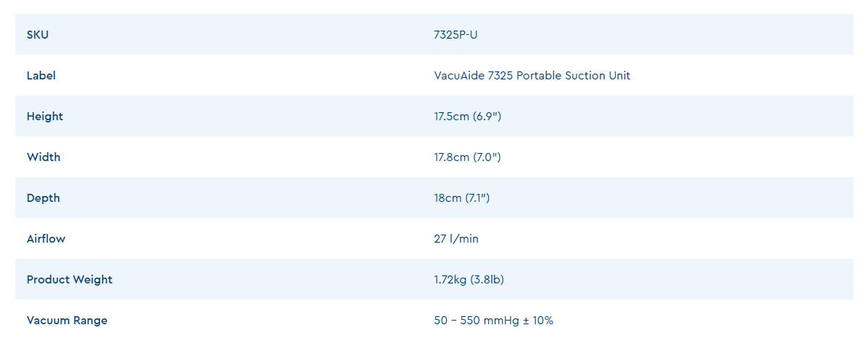Click the (3.8lb) weight in pounds
This screenshot has width=868, height=349.
pyautogui.click(x=488, y=279)
